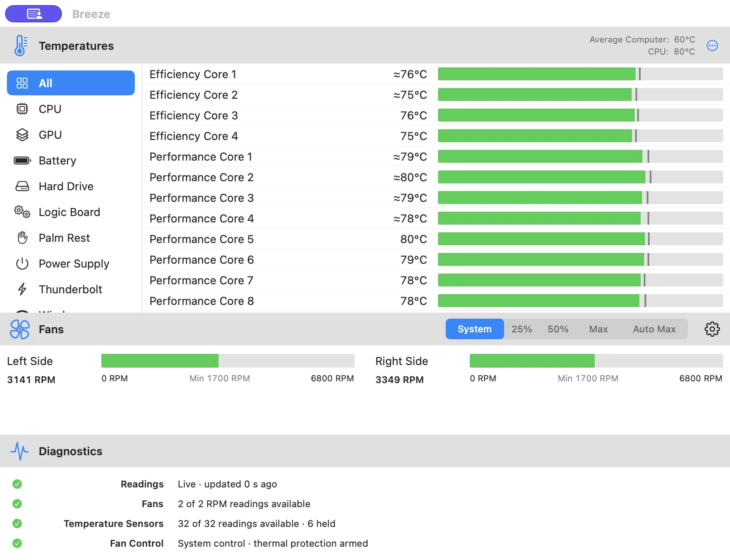Image resolution: width=730 pixels, height=560 pixels.
Task: Click 'System control · thermal protection armed' text
Action: click(273, 543)
